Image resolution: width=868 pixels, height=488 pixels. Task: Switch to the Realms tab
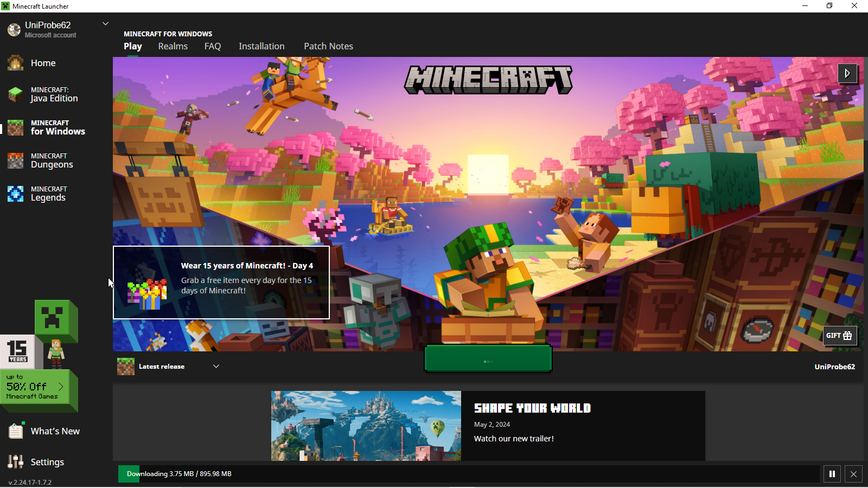[173, 46]
